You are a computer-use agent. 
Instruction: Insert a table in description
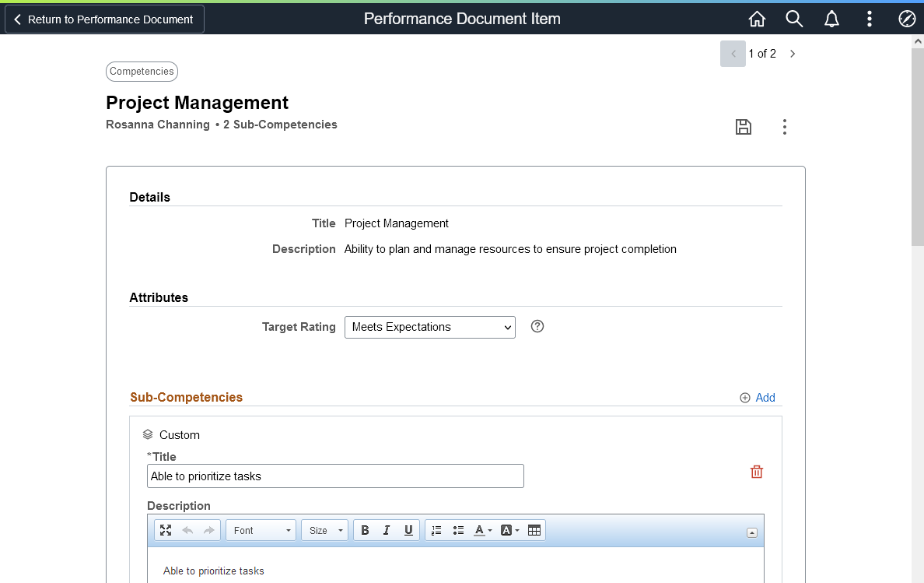[x=534, y=530]
